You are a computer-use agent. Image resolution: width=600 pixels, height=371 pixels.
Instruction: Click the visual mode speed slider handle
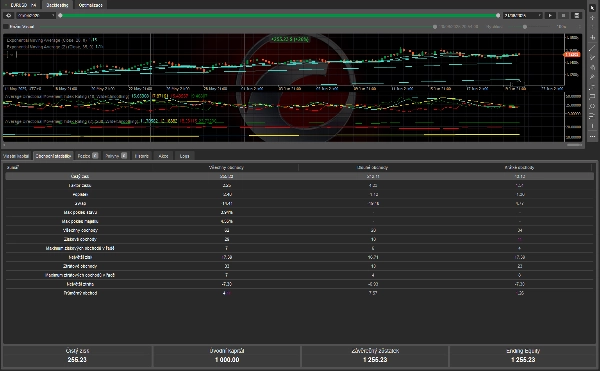(525, 27)
